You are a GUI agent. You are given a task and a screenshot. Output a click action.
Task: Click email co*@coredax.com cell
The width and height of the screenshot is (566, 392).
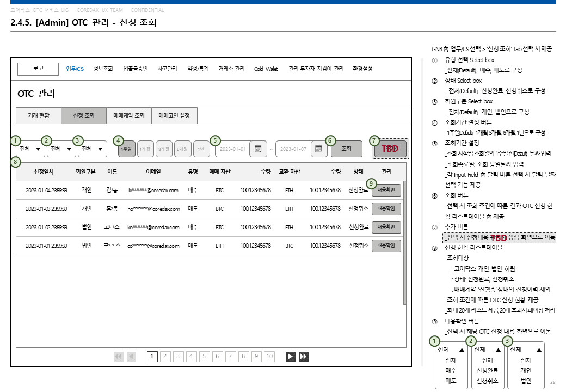(x=153, y=246)
